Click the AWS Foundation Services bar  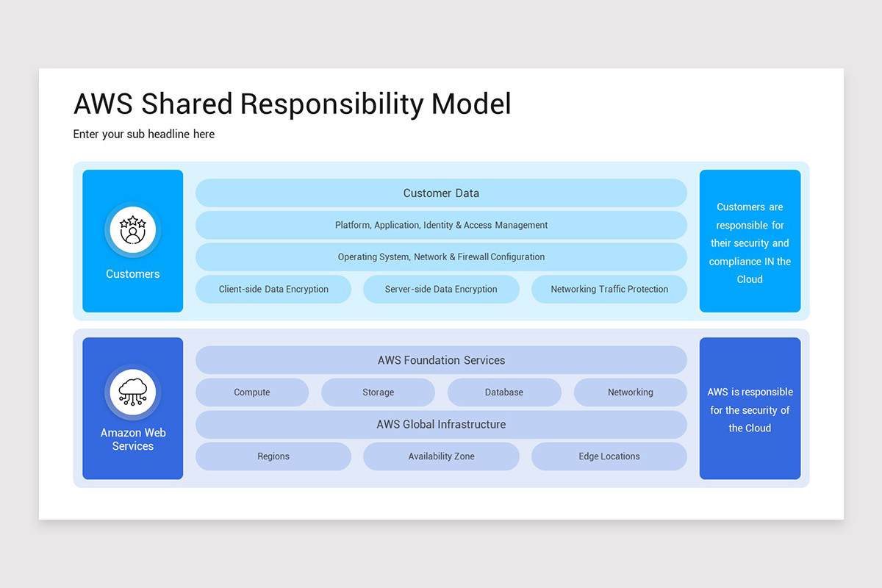tap(441, 360)
